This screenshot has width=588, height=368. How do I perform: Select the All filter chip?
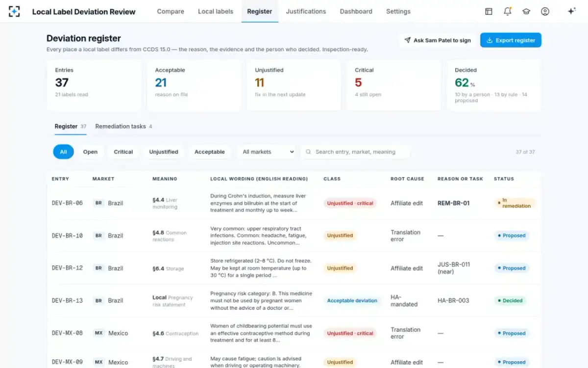[x=63, y=152]
